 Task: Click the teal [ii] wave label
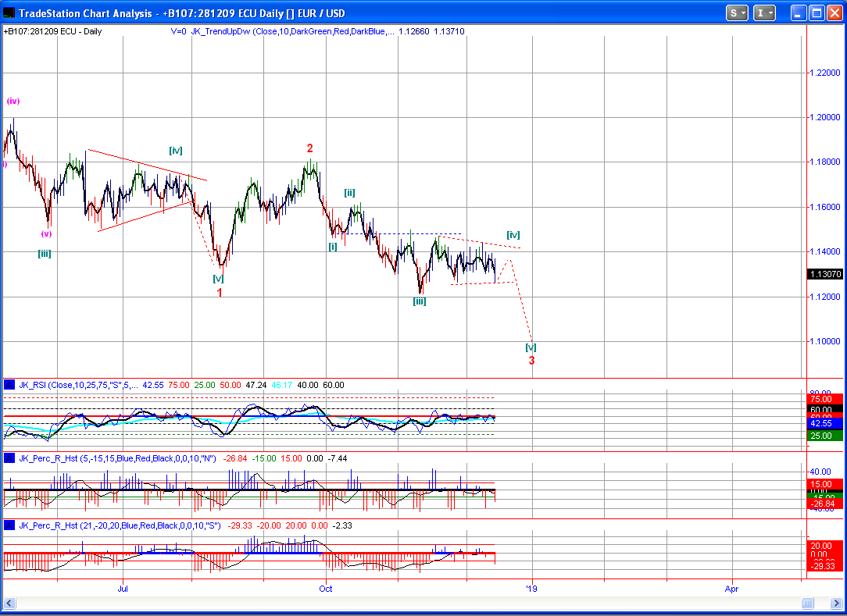click(x=349, y=193)
